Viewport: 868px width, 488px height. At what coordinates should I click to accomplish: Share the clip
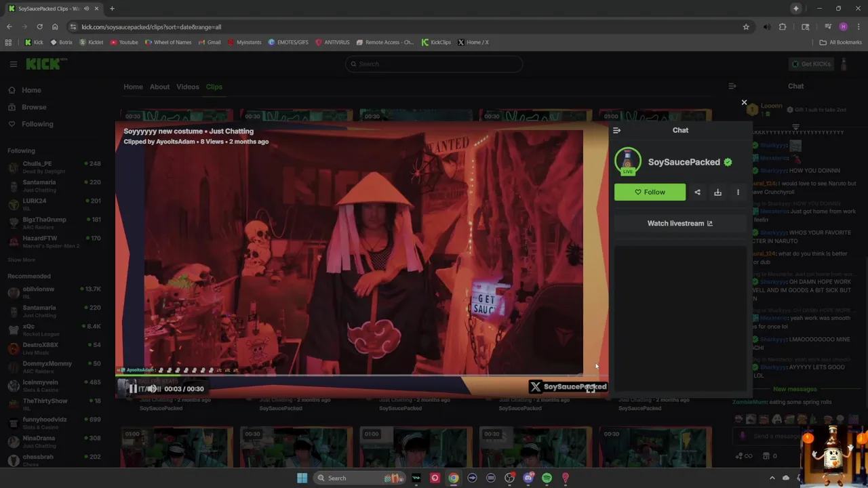(697, 192)
